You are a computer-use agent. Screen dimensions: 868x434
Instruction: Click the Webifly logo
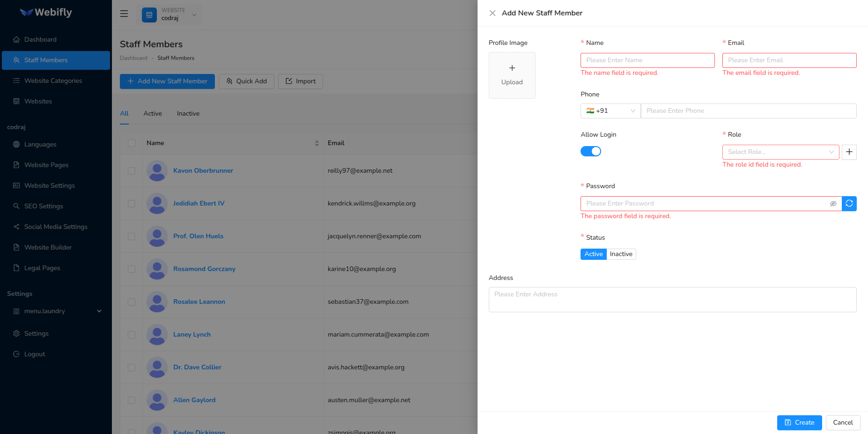[46, 13]
